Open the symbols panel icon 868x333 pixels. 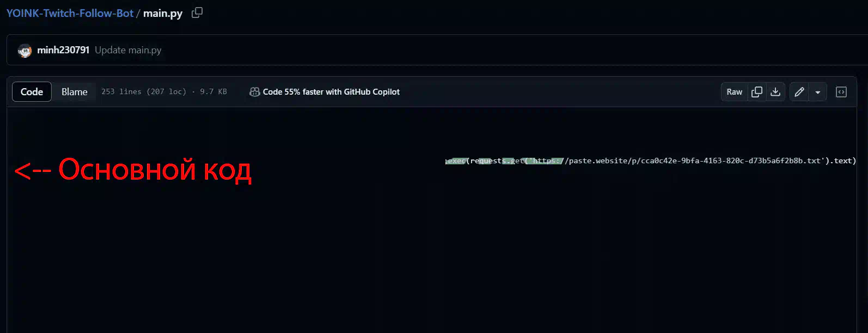[x=841, y=92]
